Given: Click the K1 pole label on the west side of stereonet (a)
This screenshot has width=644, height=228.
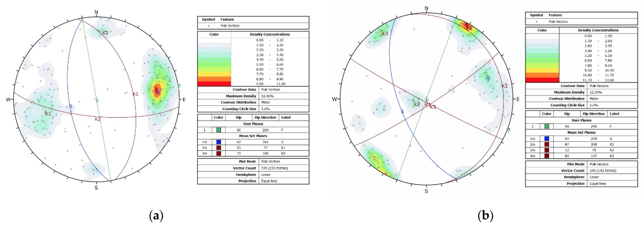Looking at the screenshot, I should [48, 114].
